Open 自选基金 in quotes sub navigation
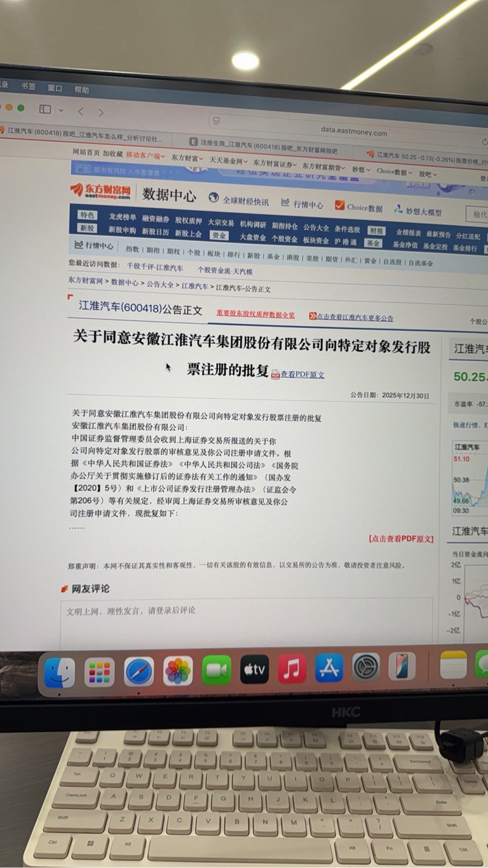The height and width of the screenshot is (868, 488). point(421,262)
